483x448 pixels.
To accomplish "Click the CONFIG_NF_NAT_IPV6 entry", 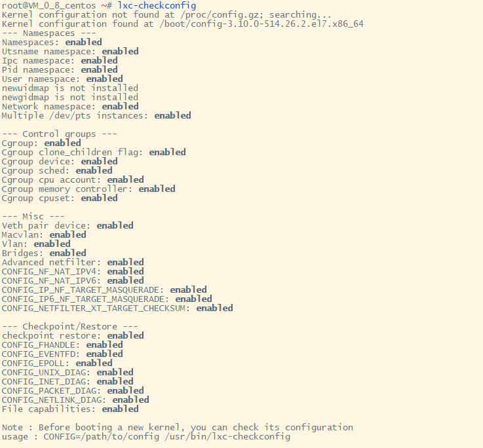I will click(x=73, y=280).
